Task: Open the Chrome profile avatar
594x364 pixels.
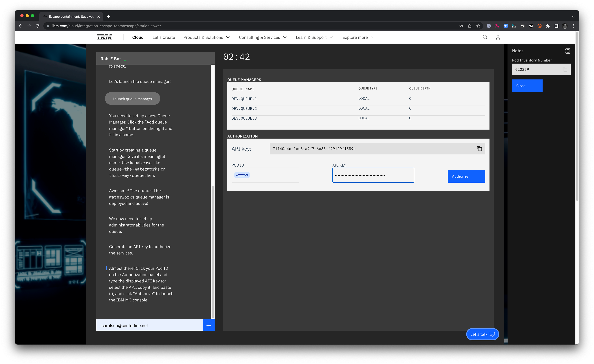Action: tap(565, 26)
